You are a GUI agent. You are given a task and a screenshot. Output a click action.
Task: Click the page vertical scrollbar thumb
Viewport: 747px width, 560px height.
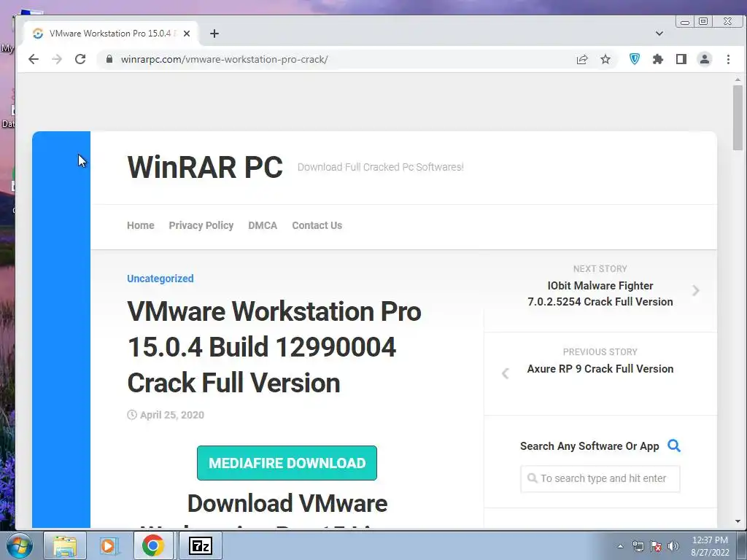[x=738, y=117]
